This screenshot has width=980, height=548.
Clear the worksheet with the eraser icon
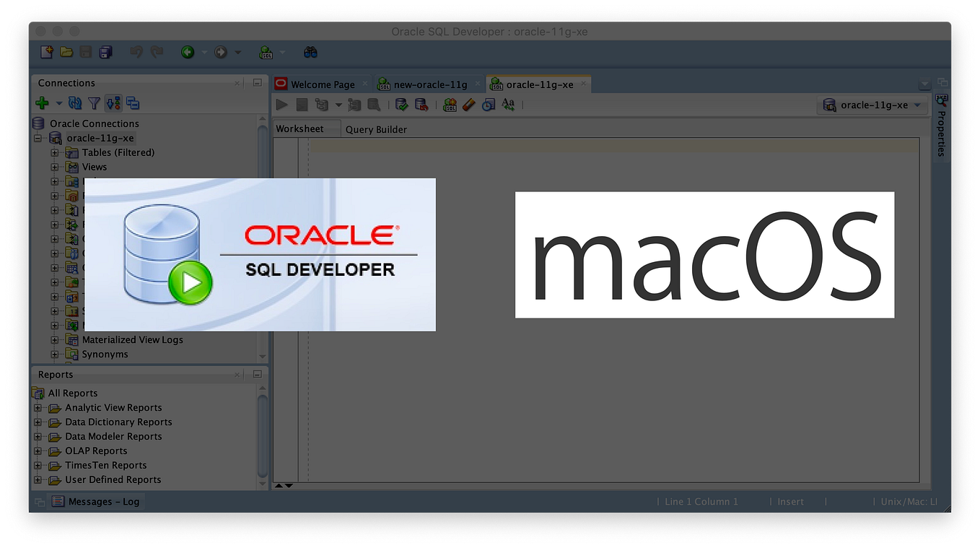469,105
